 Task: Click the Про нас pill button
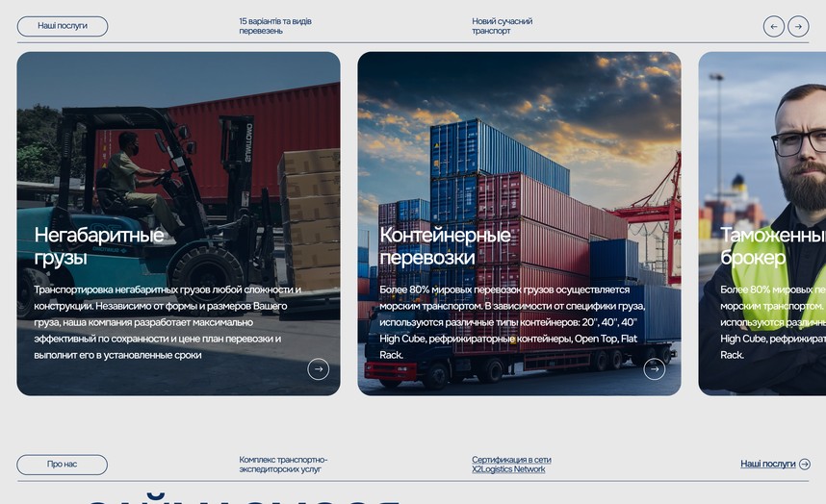pyautogui.click(x=63, y=465)
